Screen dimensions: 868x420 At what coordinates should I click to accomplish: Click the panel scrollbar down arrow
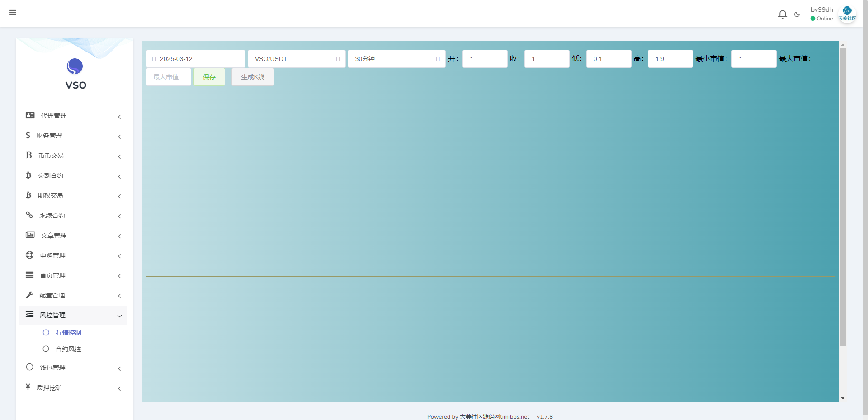843,398
